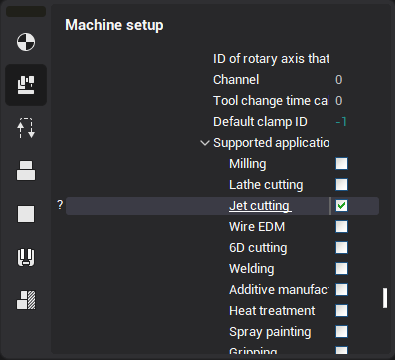Select the ID of rotary axis row
Image resolution: width=395 pixels, height=360 pixels.
click(271, 59)
